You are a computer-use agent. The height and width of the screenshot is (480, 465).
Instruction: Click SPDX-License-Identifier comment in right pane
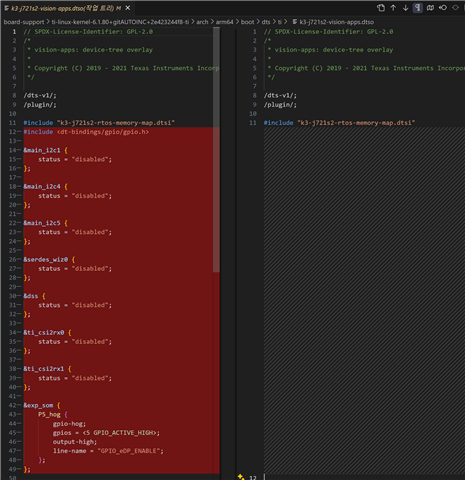(328, 32)
